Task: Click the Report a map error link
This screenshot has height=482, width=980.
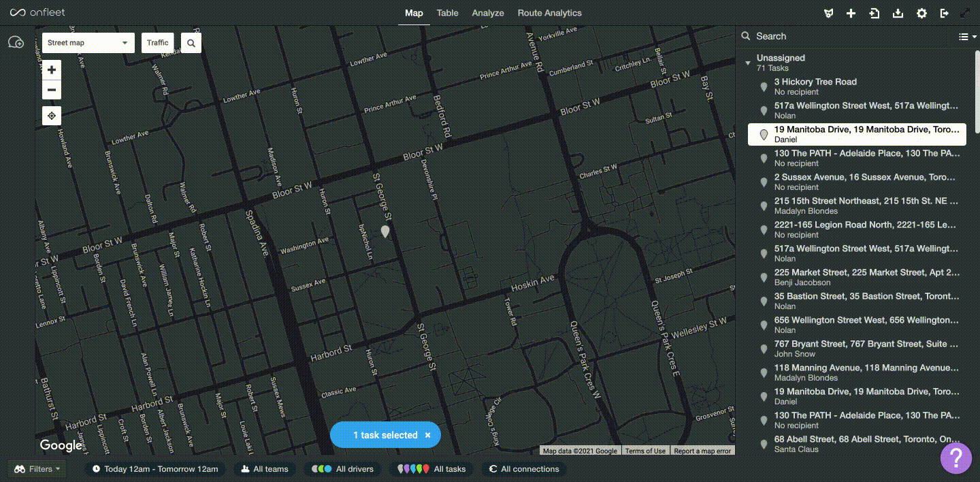Action: point(702,451)
